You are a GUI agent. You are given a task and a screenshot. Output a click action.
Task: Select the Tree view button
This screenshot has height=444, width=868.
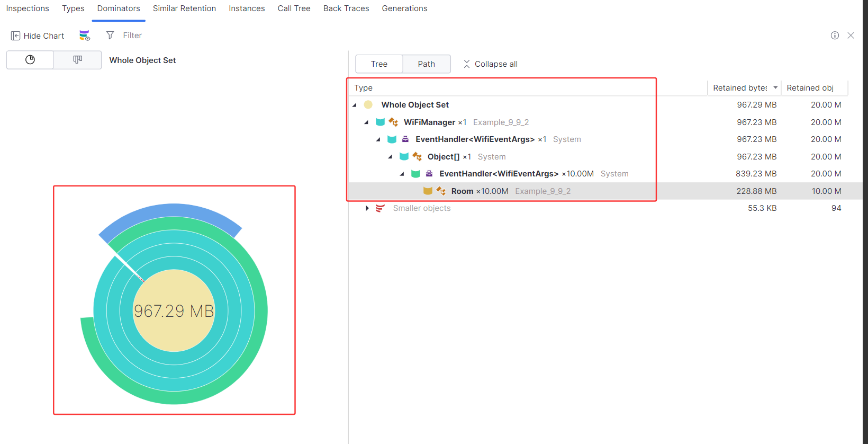(x=379, y=64)
